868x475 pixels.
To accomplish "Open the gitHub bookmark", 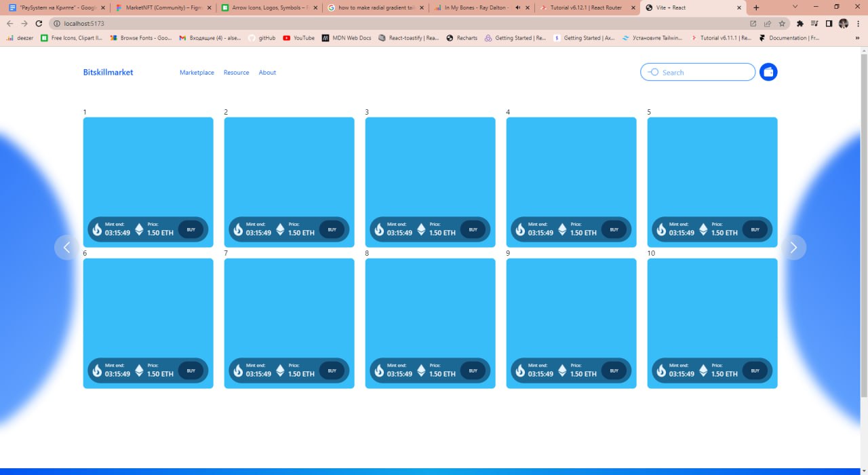I will (262, 38).
